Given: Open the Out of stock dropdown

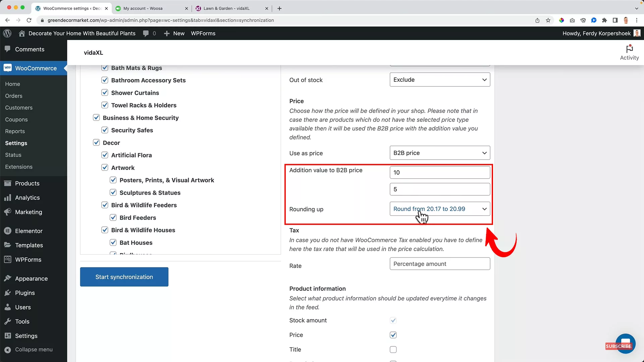Looking at the screenshot, I should pos(440,79).
